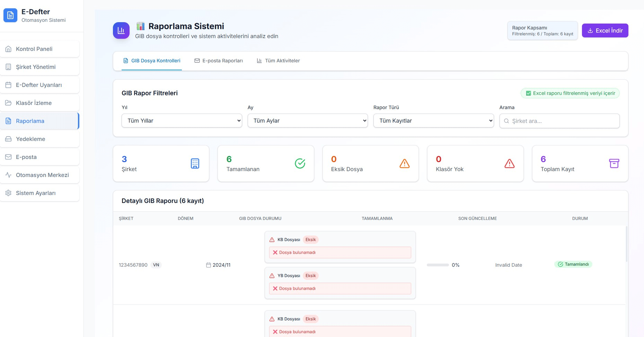644x337 pixels.
Task: Expand the Ay dropdown showing Tüm Aylar
Action: click(307, 121)
